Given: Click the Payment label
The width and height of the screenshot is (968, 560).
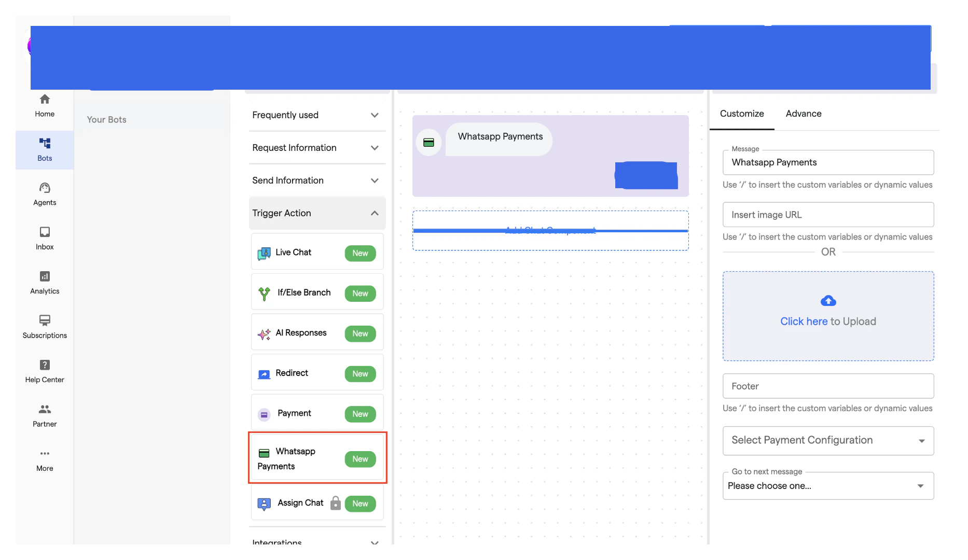Looking at the screenshot, I should tap(294, 413).
